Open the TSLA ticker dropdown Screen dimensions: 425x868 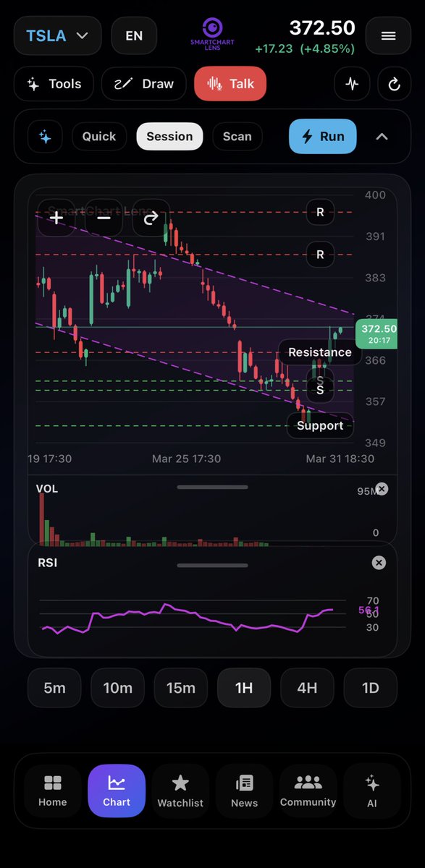click(x=58, y=35)
